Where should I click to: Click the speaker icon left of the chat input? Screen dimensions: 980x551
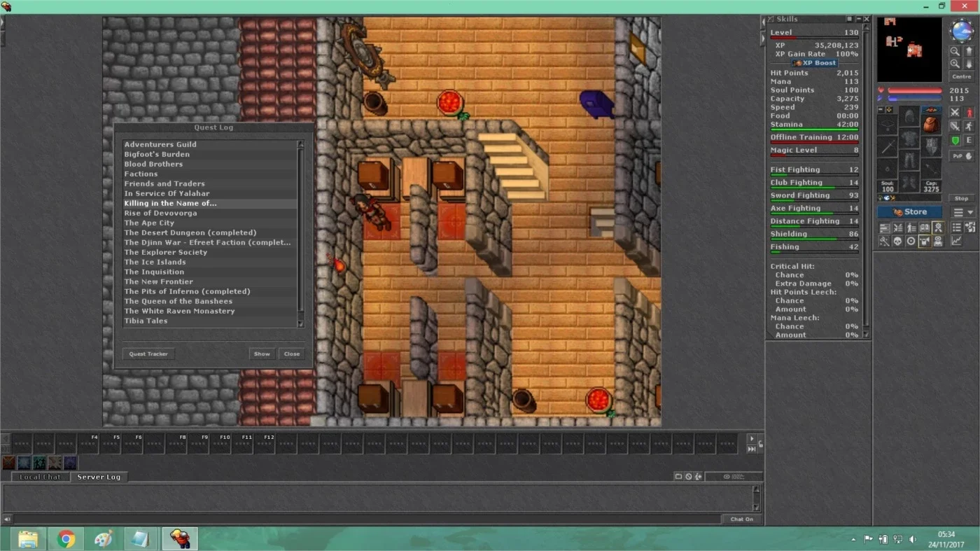point(7,519)
